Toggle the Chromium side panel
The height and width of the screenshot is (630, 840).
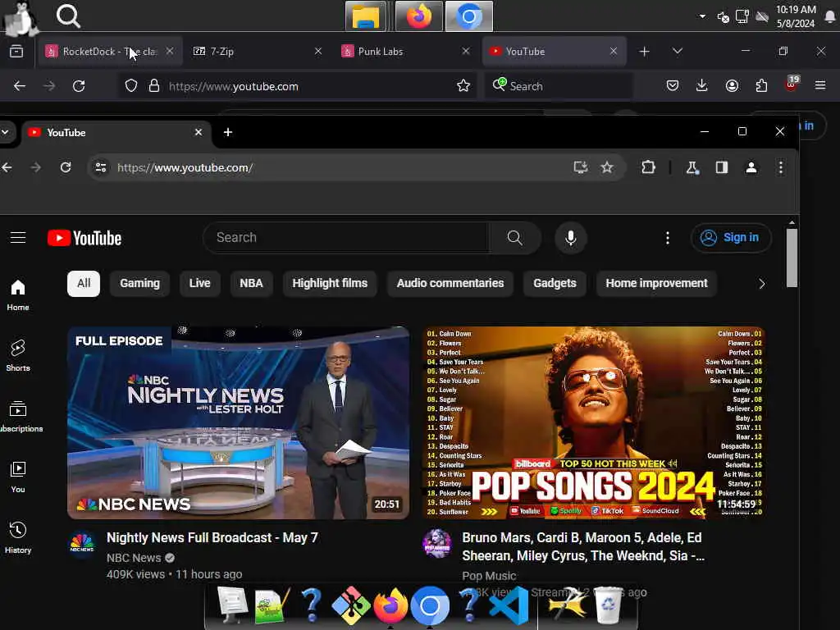[x=722, y=167]
